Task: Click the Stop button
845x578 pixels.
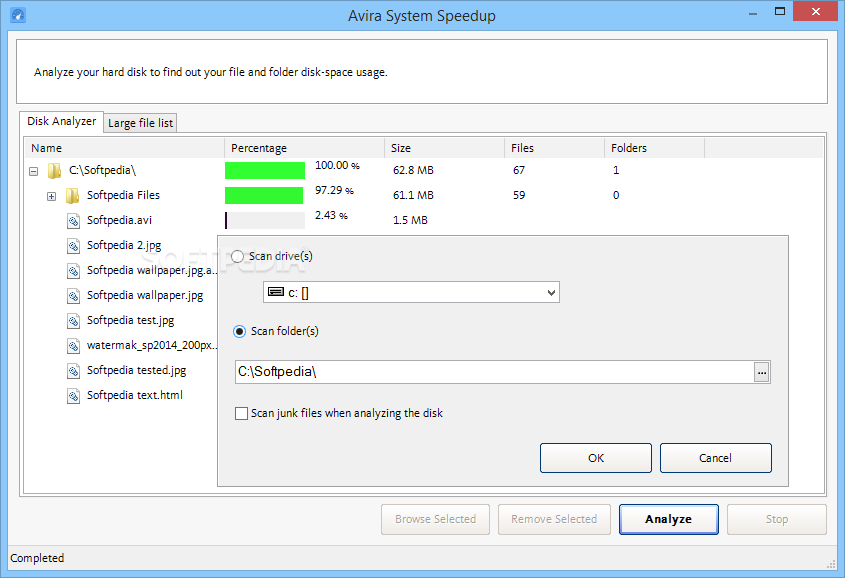Action: 777,519
